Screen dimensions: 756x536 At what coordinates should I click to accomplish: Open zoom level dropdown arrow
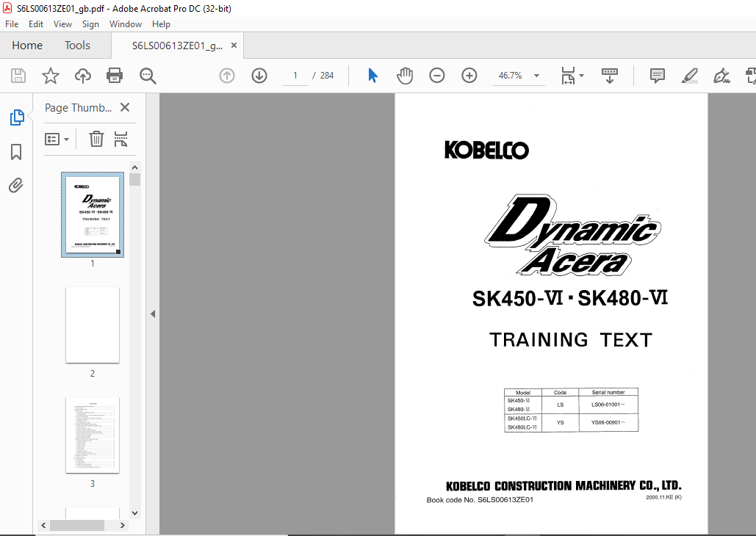536,76
